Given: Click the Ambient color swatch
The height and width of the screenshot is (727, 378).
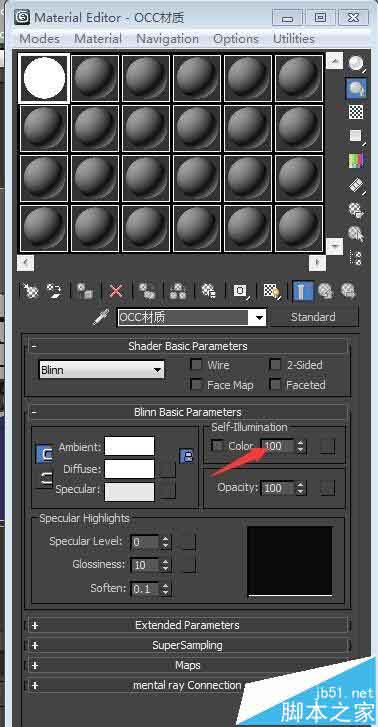Looking at the screenshot, I should pos(129,446).
